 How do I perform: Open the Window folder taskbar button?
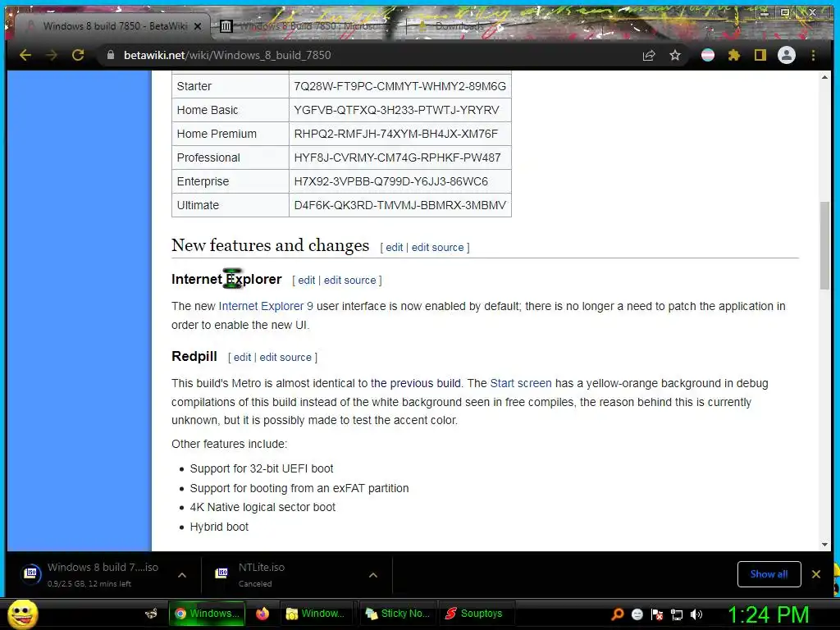click(x=316, y=614)
